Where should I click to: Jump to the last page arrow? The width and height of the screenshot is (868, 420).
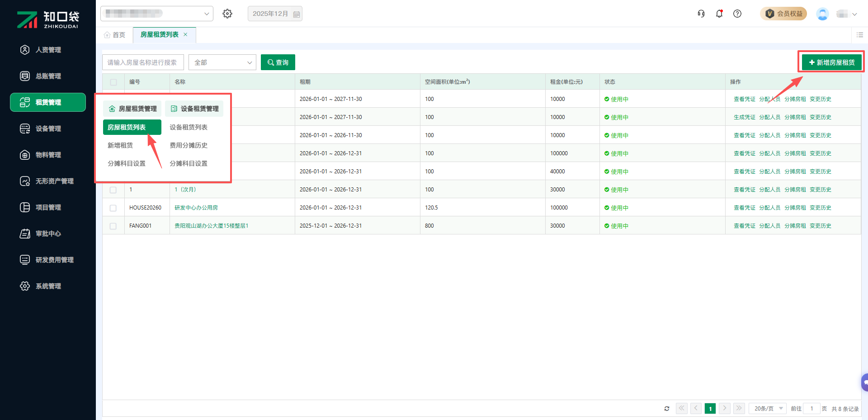(739, 408)
